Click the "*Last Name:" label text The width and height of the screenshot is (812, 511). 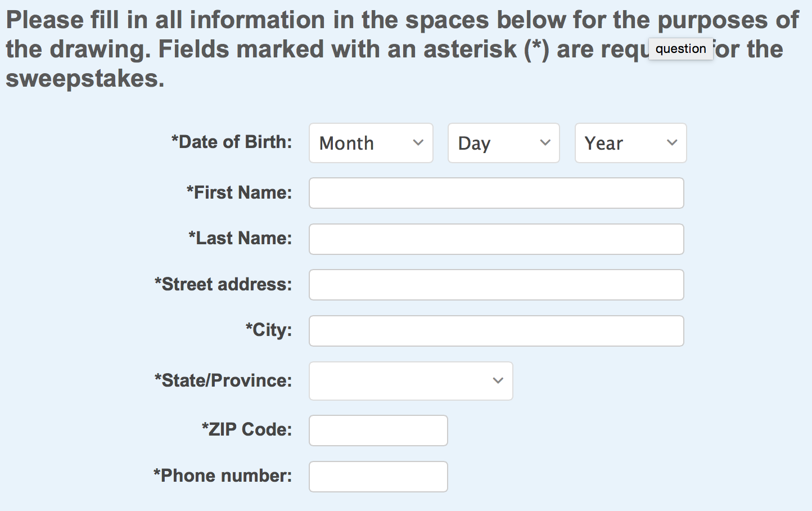click(x=240, y=238)
